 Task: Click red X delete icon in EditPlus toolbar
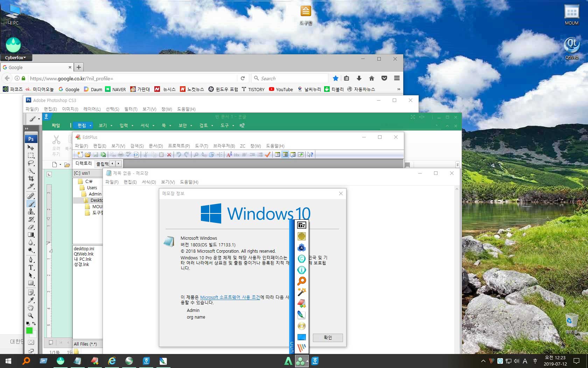point(169,155)
